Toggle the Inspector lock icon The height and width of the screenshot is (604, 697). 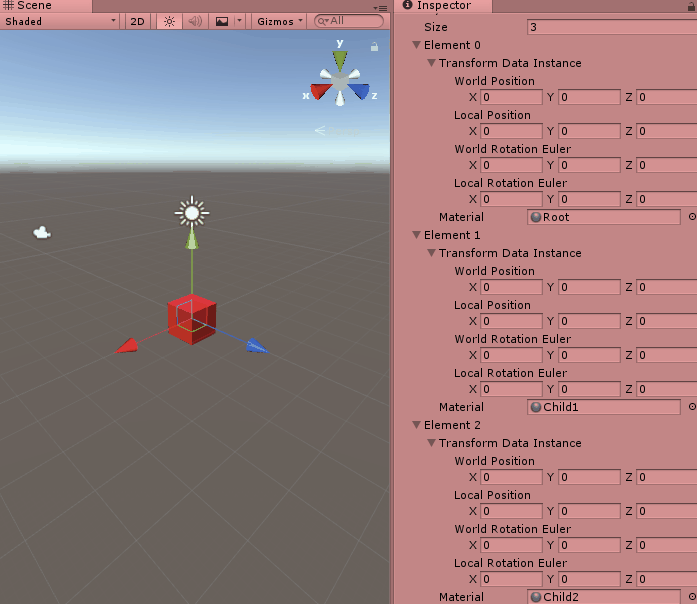pyautogui.click(x=691, y=6)
